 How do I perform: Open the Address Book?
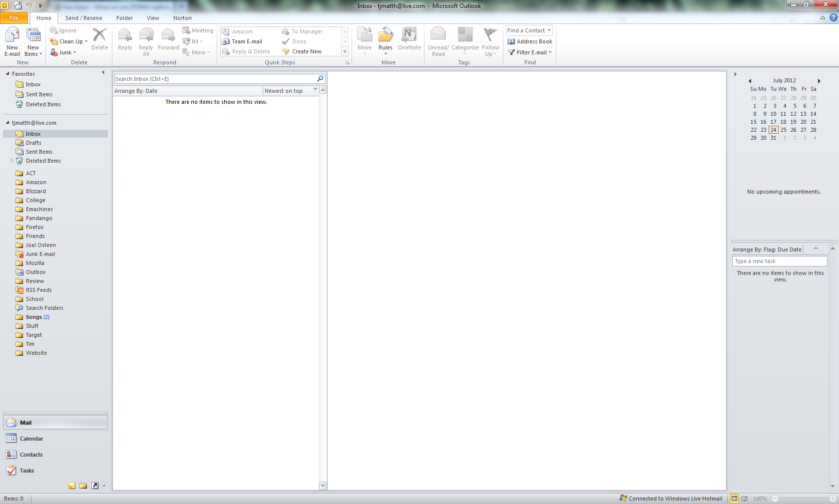[x=530, y=41]
